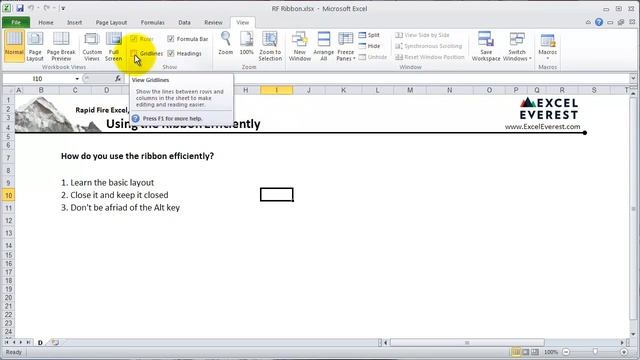The width and height of the screenshot is (640, 360).
Task: Switch to the Formulas tab
Action: (152, 22)
